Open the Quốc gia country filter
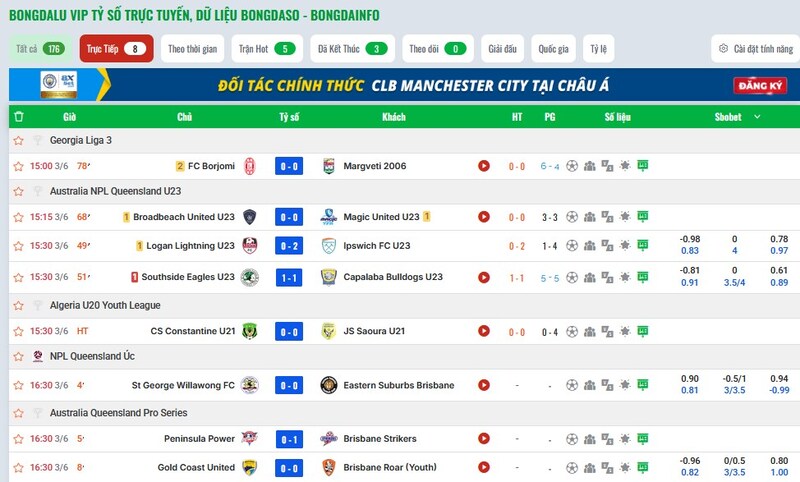This screenshot has width=800, height=482. tap(554, 49)
